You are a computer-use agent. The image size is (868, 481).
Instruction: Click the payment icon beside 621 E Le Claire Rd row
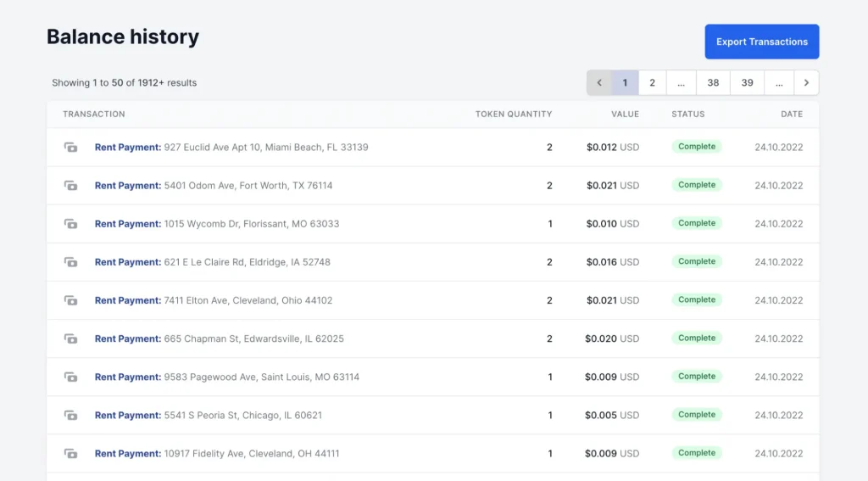click(x=71, y=262)
